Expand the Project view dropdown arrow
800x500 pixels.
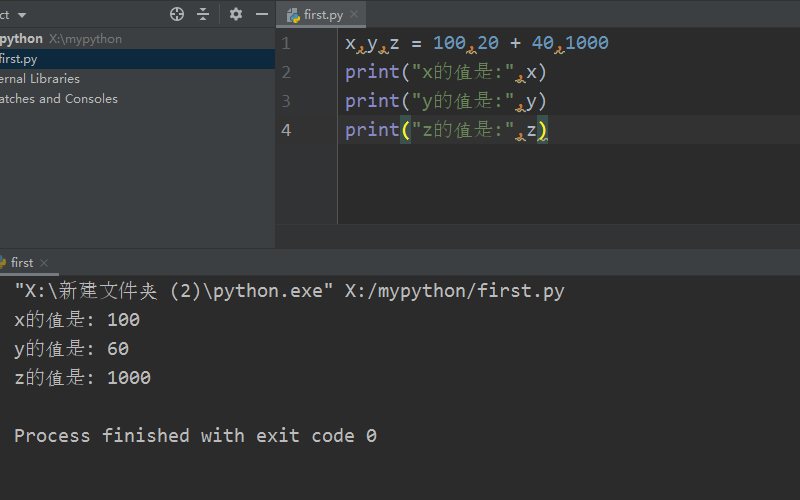pyautogui.click(x=22, y=15)
